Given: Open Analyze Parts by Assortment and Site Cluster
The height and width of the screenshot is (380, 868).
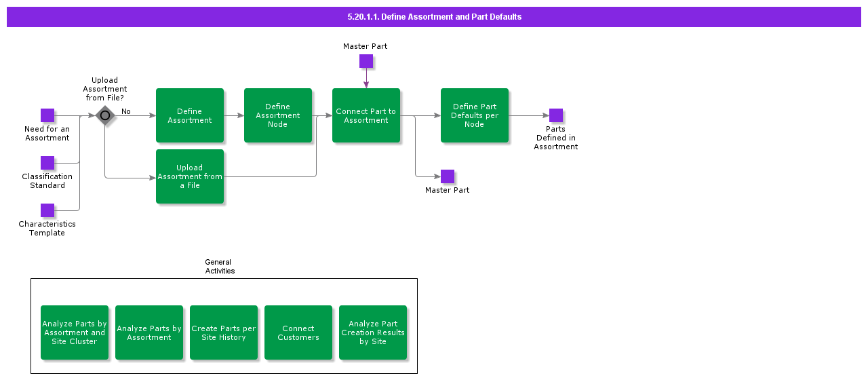Looking at the screenshot, I should tap(75, 332).
